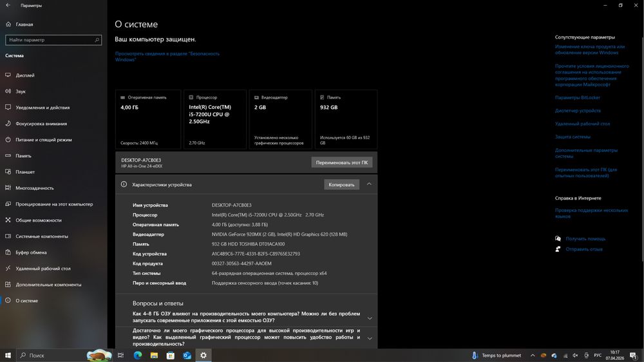Open Питание и спящий режим
Image resolution: width=644 pixels, height=362 pixels.
[x=44, y=140]
